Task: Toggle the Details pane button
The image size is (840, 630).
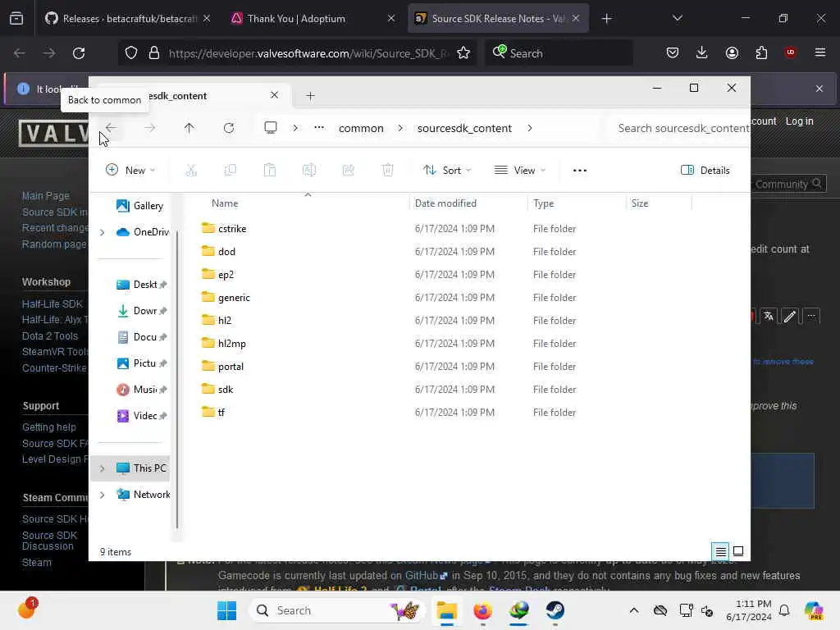Action: click(x=705, y=171)
